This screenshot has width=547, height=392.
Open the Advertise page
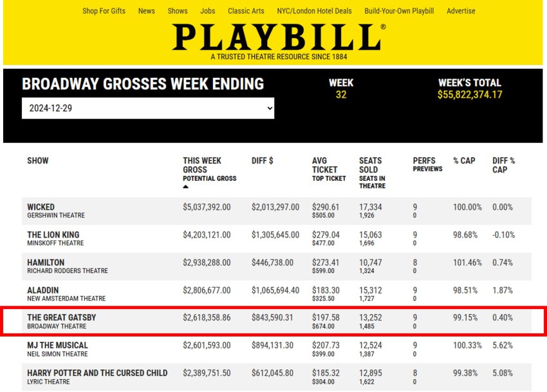tap(461, 11)
